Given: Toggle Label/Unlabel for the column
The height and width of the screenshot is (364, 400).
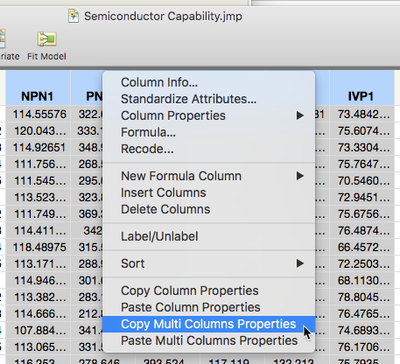Looking at the screenshot, I should [159, 236].
